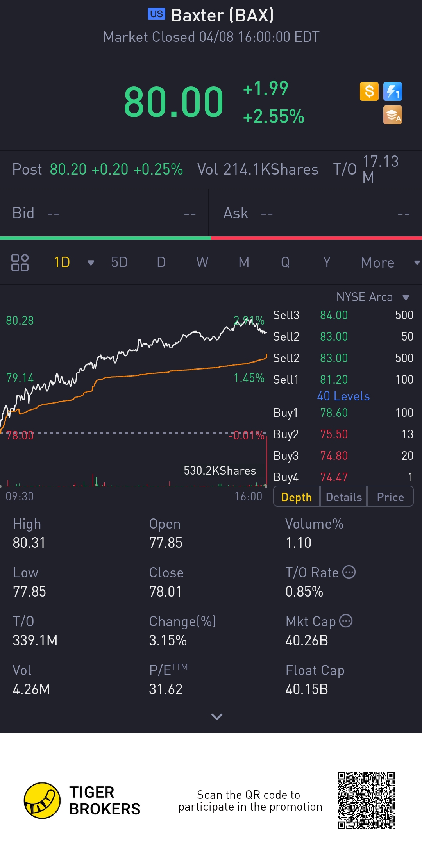Switch to the Q quarterly chart tab
The image size is (422, 868).
pyautogui.click(x=285, y=263)
